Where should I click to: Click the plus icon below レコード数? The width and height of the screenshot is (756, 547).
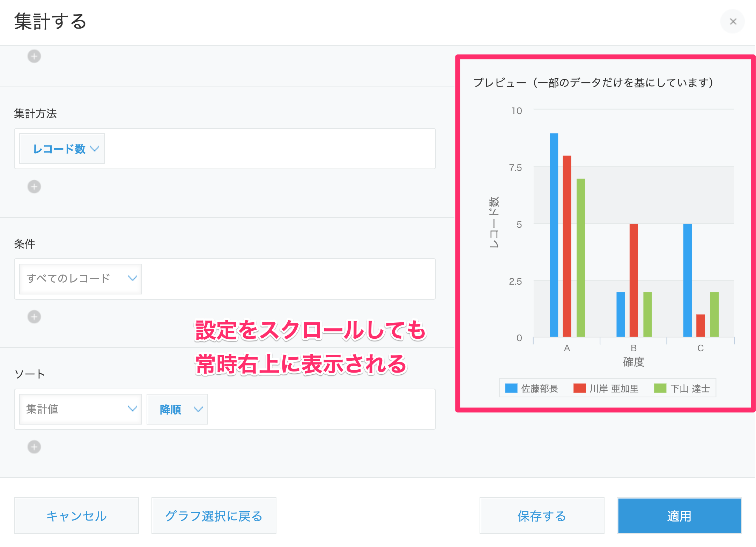point(34,187)
